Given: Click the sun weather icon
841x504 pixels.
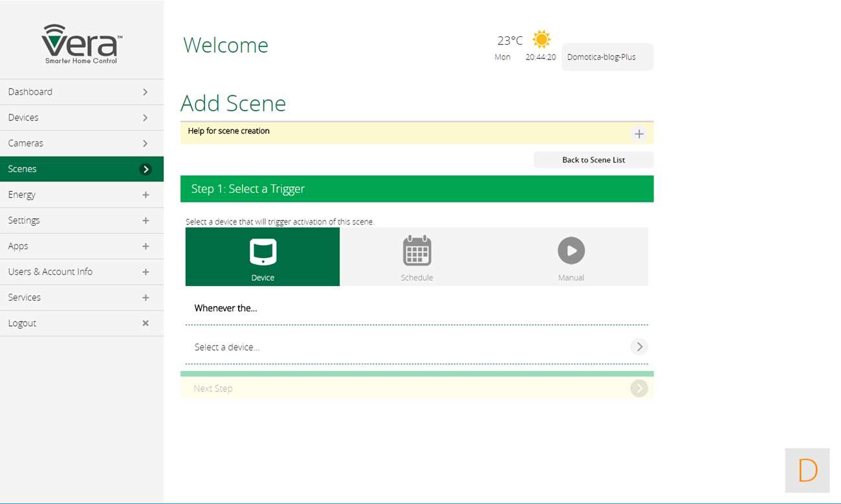Looking at the screenshot, I should pyautogui.click(x=541, y=39).
